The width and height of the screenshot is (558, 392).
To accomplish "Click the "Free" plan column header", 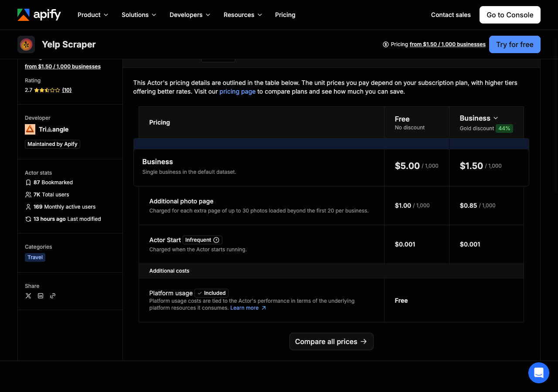I will coord(402,119).
